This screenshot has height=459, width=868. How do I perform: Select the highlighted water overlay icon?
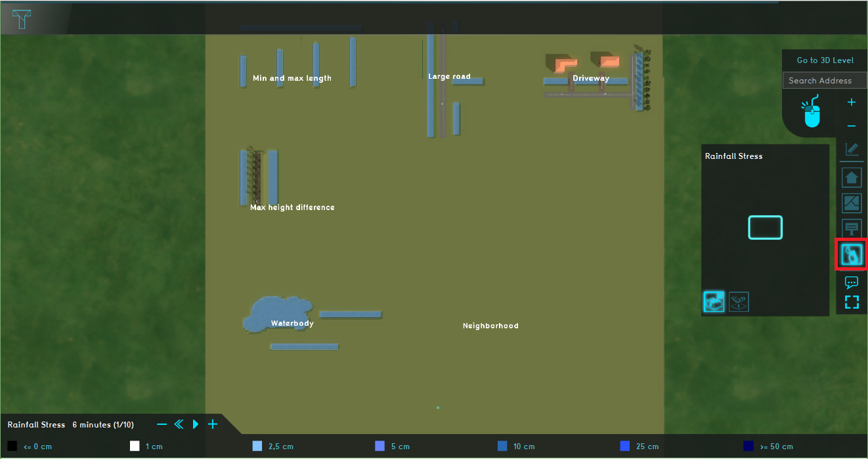tap(852, 255)
